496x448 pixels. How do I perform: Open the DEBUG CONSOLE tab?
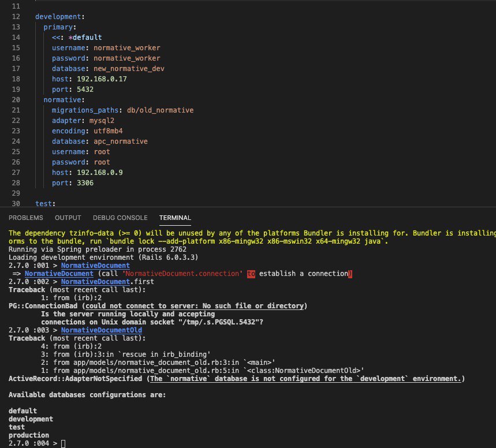pos(120,218)
